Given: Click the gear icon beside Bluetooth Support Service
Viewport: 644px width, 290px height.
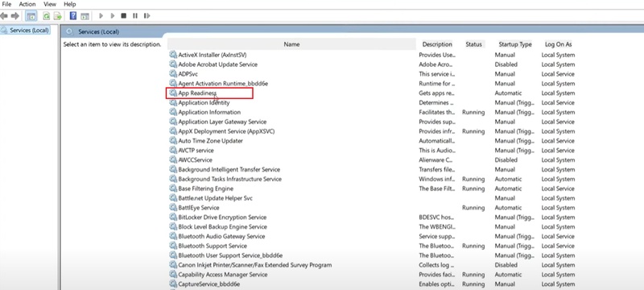Looking at the screenshot, I should pyautogui.click(x=173, y=246).
